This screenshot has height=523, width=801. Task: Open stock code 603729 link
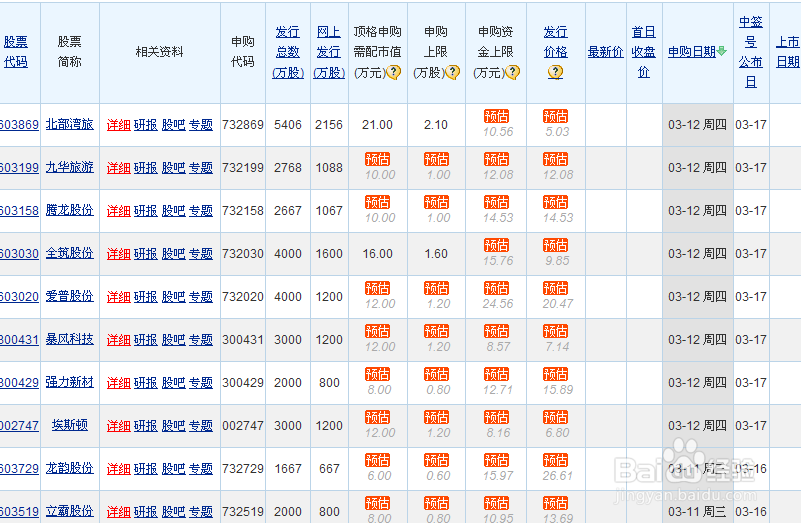(19, 468)
